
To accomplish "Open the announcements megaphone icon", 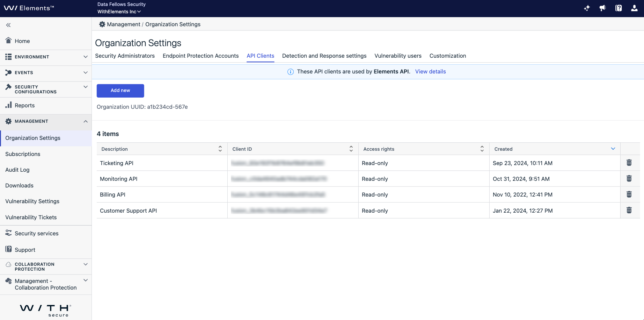I will point(602,8).
